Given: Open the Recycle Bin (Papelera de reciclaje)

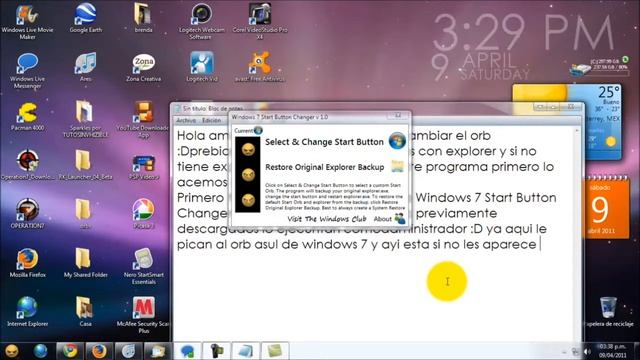Looking at the screenshot, I should click(x=608, y=312).
